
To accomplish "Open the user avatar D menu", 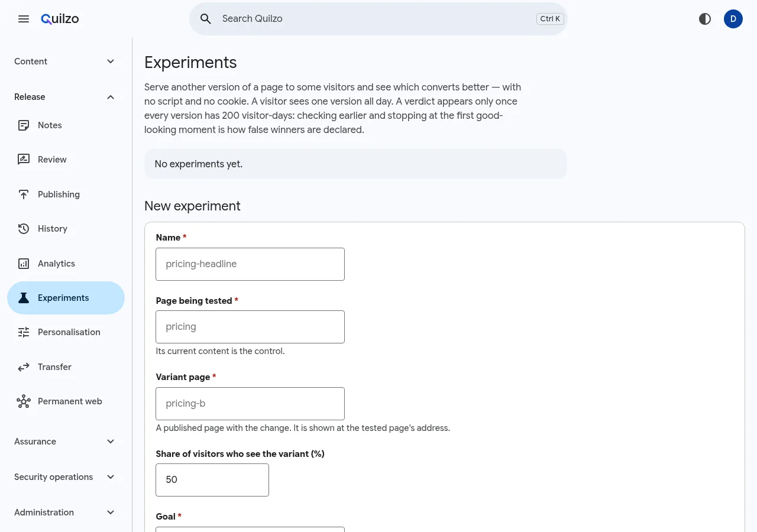I will click(733, 19).
